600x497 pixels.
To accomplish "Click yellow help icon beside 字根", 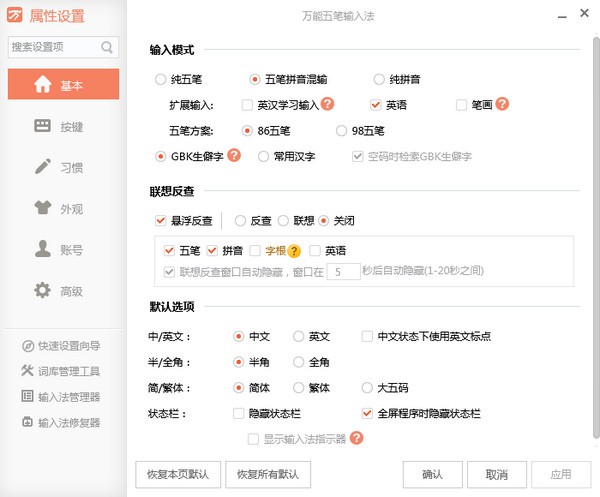I will [294, 251].
